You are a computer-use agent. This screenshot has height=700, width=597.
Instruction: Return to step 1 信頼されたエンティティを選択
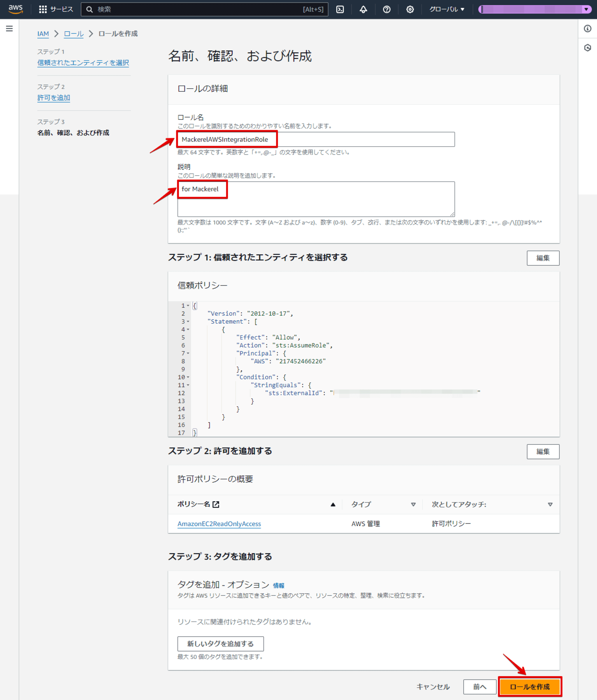[83, 63]
